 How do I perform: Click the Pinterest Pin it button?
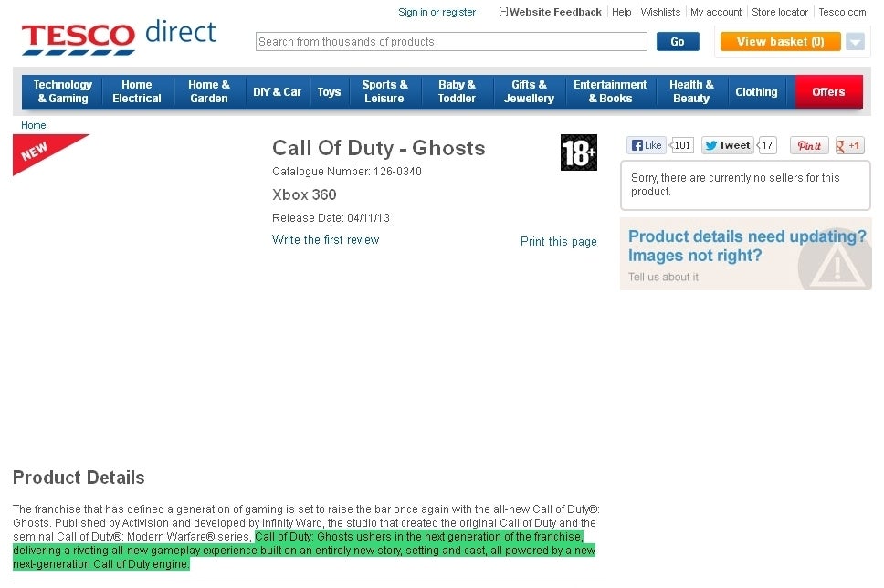[x=809, y=145]
